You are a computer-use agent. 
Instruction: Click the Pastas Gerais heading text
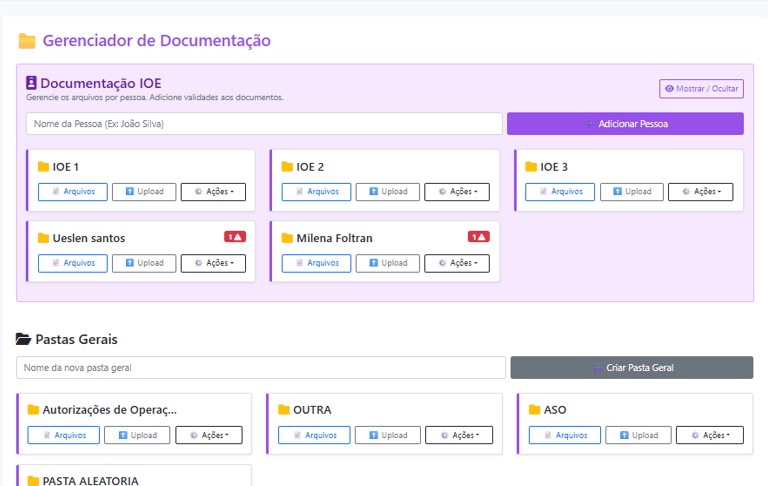coord(76,339)
